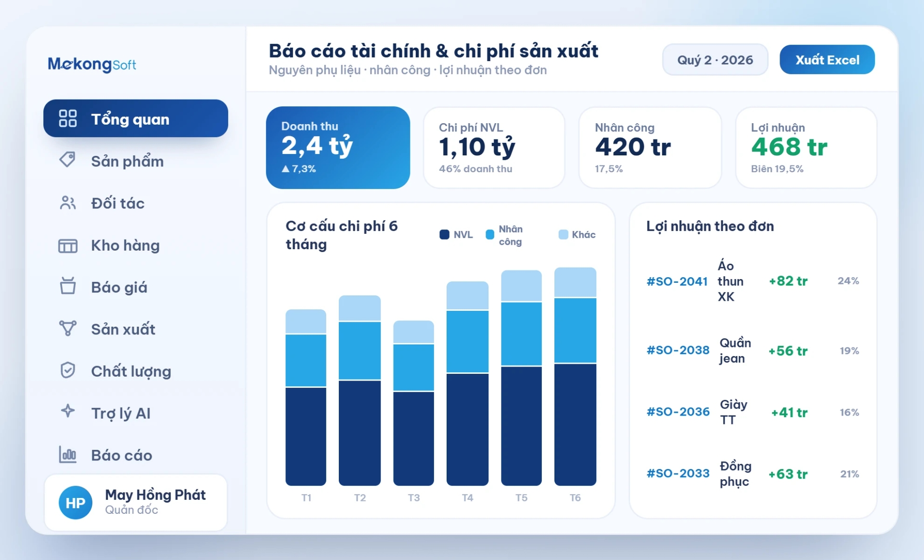This screenshot has width=924, height=560.
Task: Select Báo giá in sidebar
Action: click(136, 287)
